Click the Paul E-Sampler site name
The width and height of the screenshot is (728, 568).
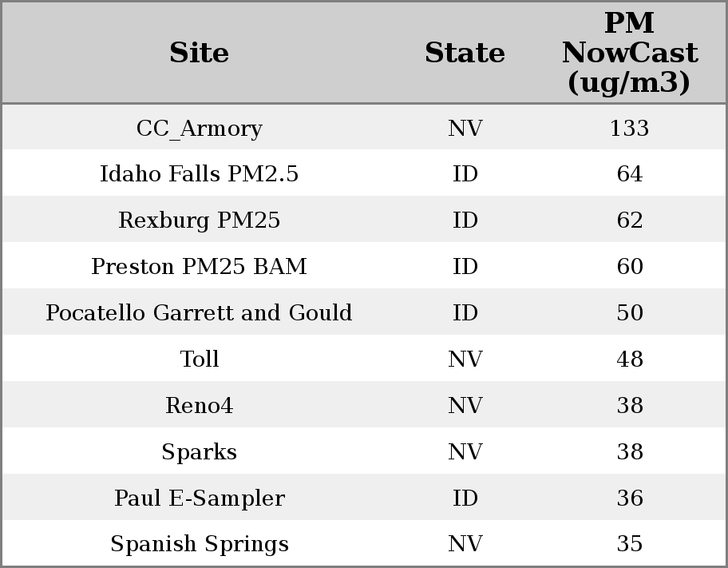tap(200, 498)
